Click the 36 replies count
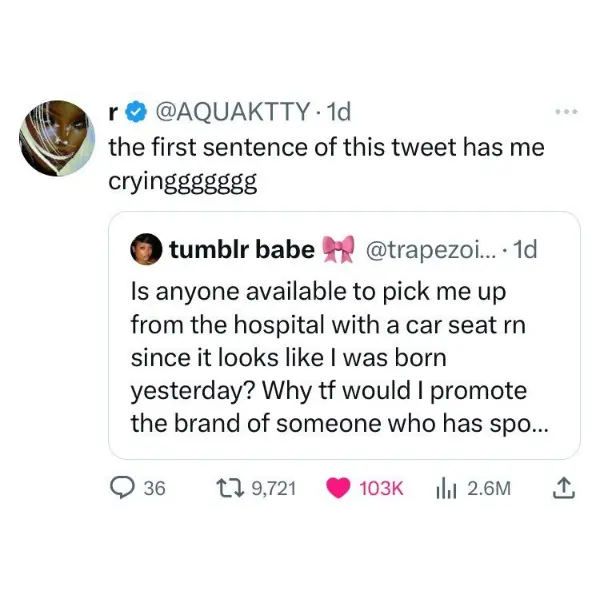The width and height of the screenshot is (600, 600). (x=154, y=488)
